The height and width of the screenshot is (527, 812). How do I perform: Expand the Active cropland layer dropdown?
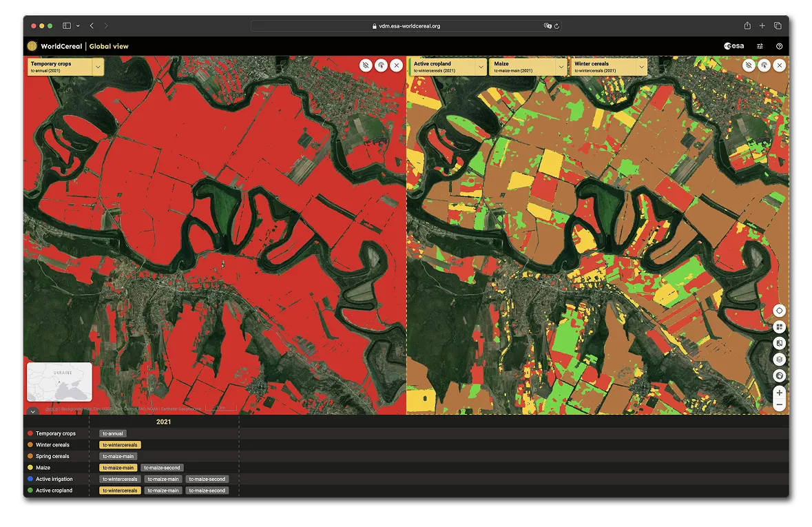481,67
